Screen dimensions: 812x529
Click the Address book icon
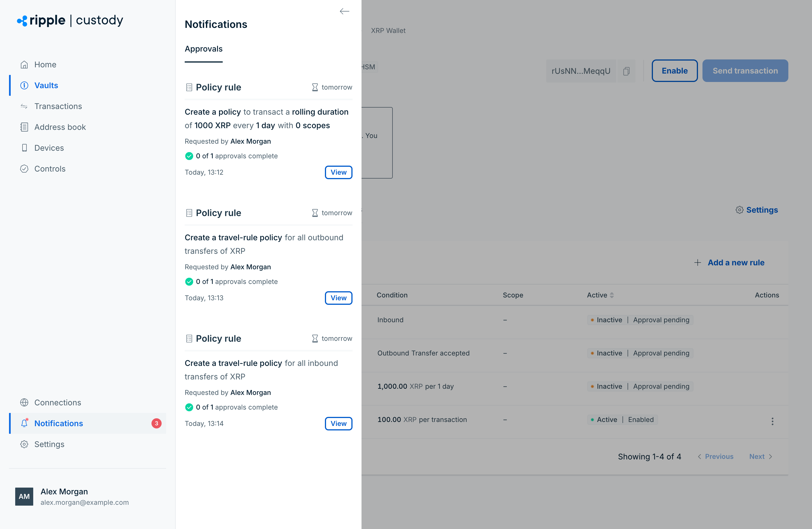point(24,127)
